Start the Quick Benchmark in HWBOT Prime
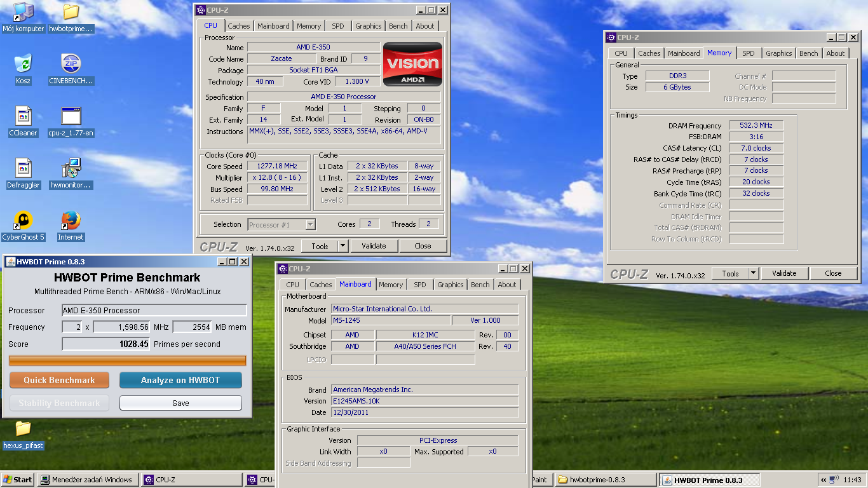Screen dimensions: 868x488 (x=59, y=380)
